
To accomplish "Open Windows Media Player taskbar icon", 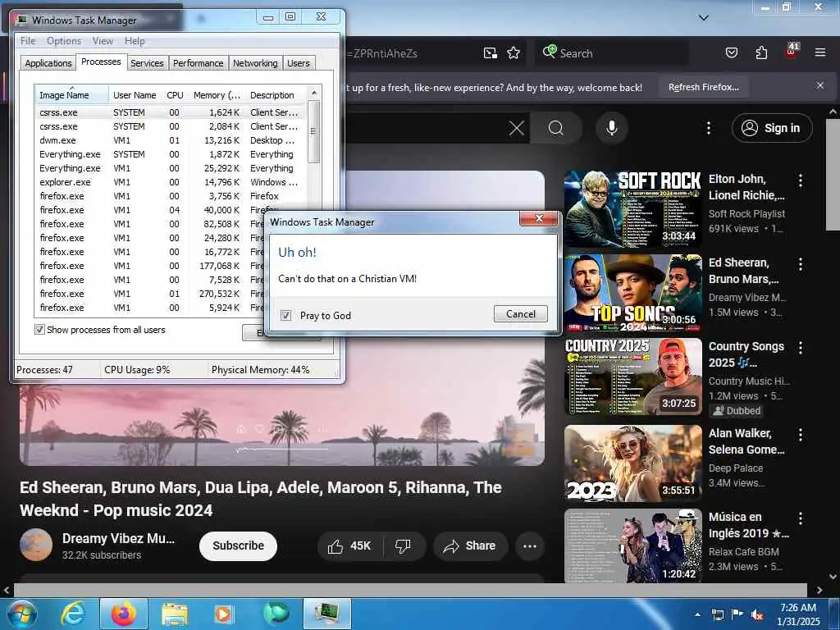I will coord(223,614).
